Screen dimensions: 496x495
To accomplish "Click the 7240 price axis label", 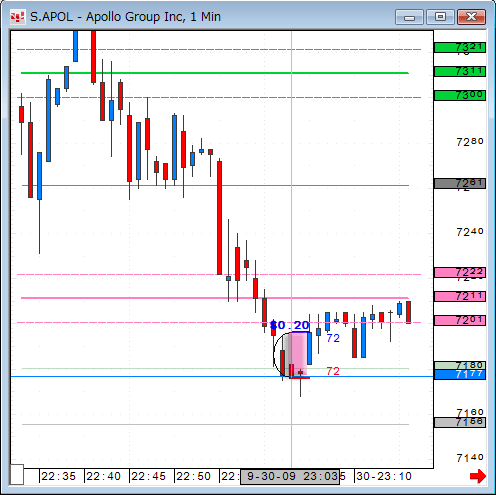I will point(470,232).
